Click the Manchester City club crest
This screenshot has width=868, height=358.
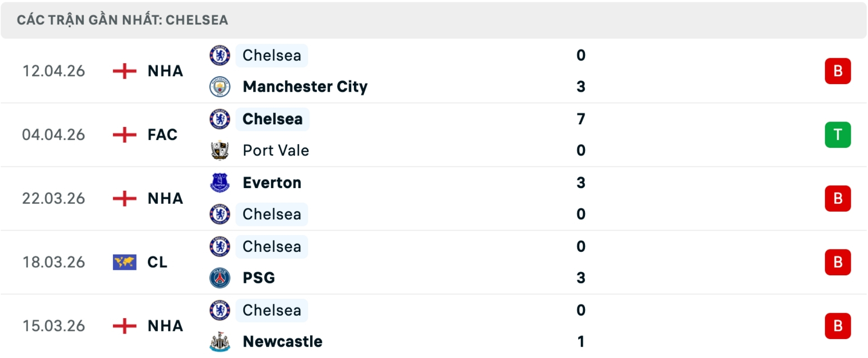tap(220, 86)
